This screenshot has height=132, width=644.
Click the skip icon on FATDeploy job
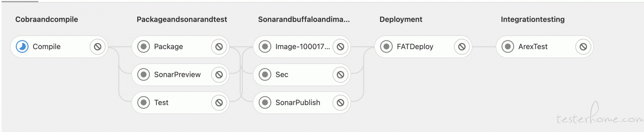point(462,47)
